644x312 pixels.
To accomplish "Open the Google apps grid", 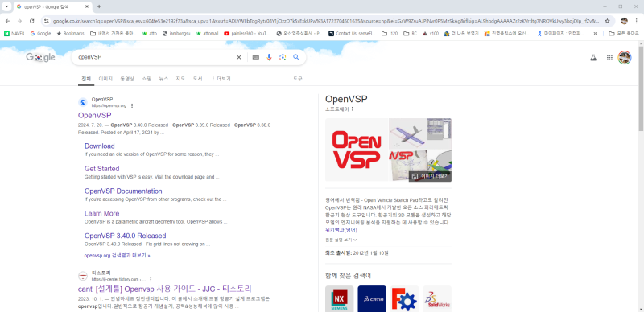I will 609,58.
